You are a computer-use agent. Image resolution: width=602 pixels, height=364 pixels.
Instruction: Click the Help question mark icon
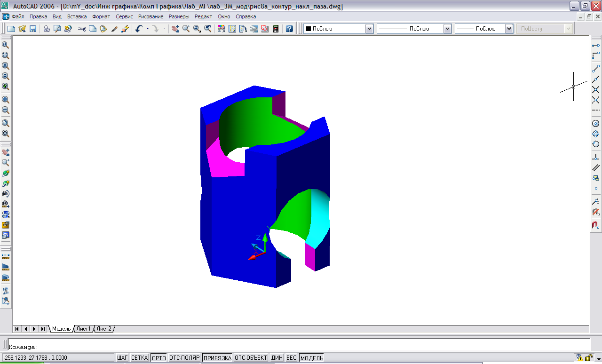click(289, 29)
